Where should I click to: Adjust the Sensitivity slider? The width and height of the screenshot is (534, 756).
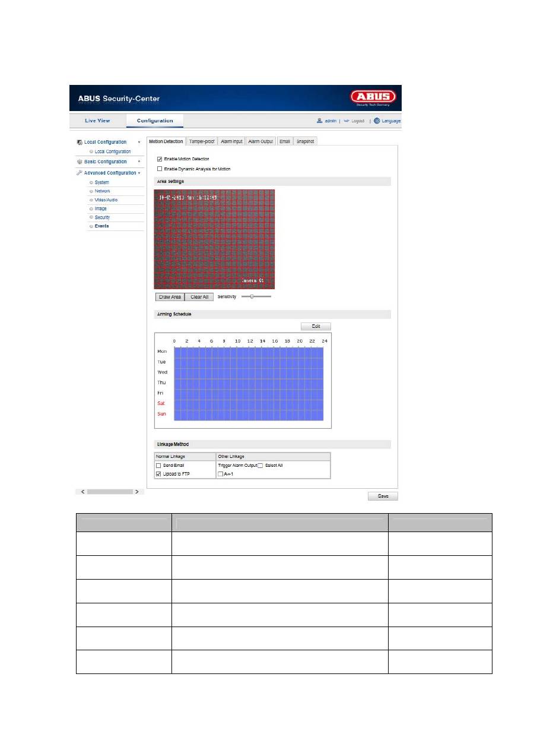coord(252,296)
